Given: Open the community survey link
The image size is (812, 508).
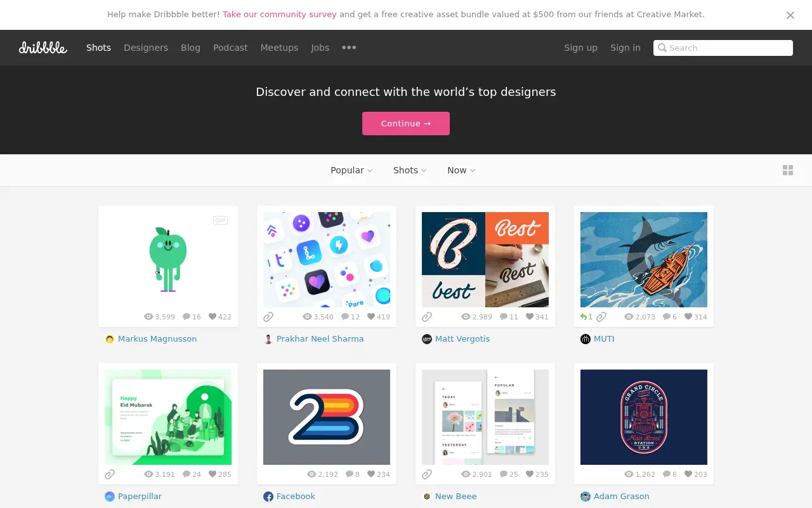Looking at the screenshot, I should point(280,14).
